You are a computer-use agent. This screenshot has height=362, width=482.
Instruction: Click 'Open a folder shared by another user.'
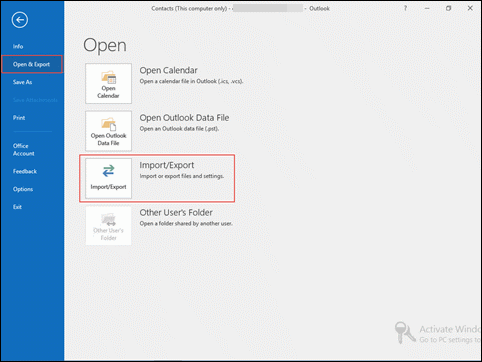pyautogui.click(x=186, y=223)
